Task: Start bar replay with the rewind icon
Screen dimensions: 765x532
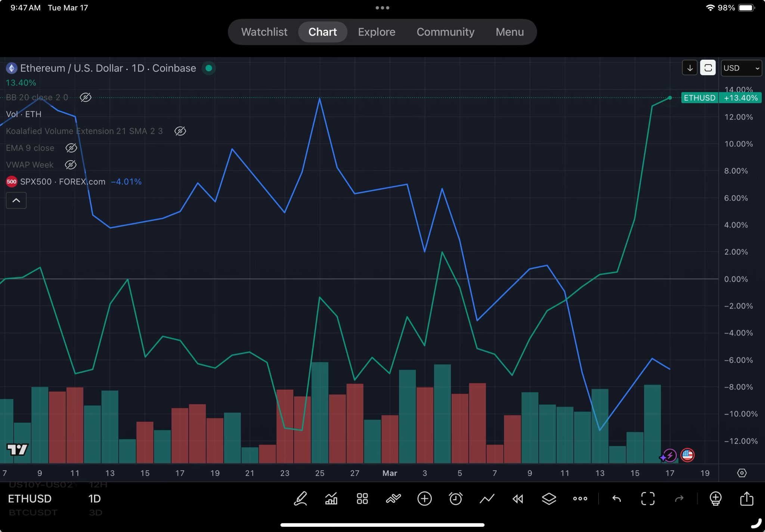Action: (x=518, y=499)
